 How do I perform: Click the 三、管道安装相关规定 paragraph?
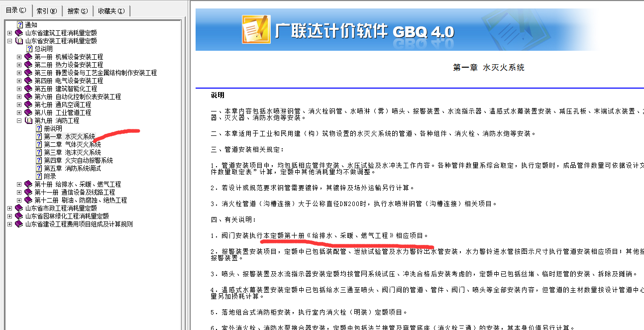click(x=247, y=150)
